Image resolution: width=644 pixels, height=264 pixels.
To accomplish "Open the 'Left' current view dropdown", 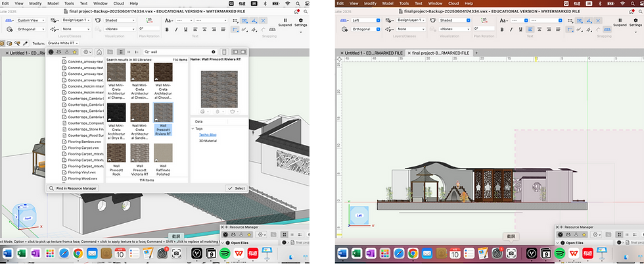I will (x=365, y=20).
